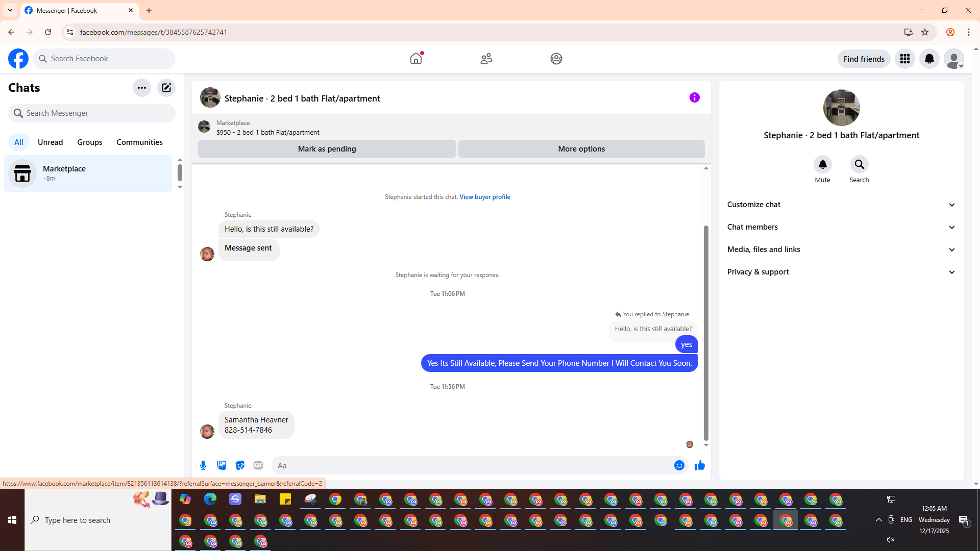Open the Groups icon in top navigation
This screenshot has width=980, height=551.
556,59
